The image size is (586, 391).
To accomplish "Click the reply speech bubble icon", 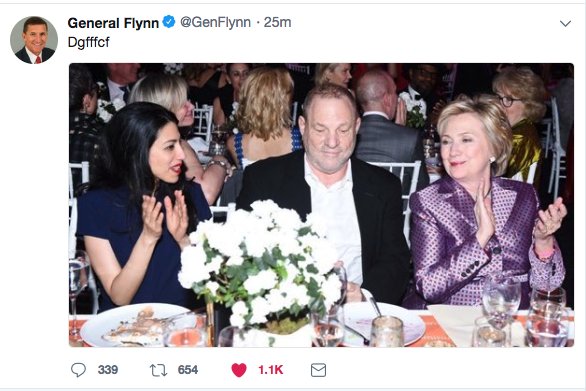I will pos(78,370).
